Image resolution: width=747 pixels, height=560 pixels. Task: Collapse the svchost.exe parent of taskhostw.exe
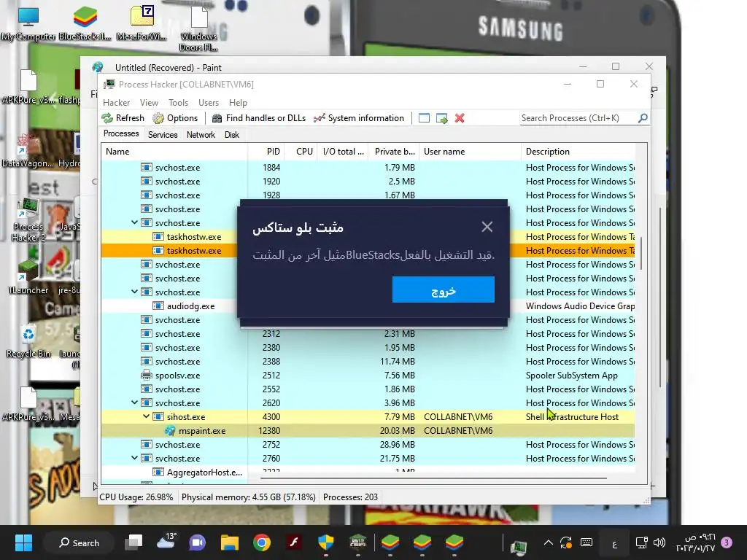point(135,222)
